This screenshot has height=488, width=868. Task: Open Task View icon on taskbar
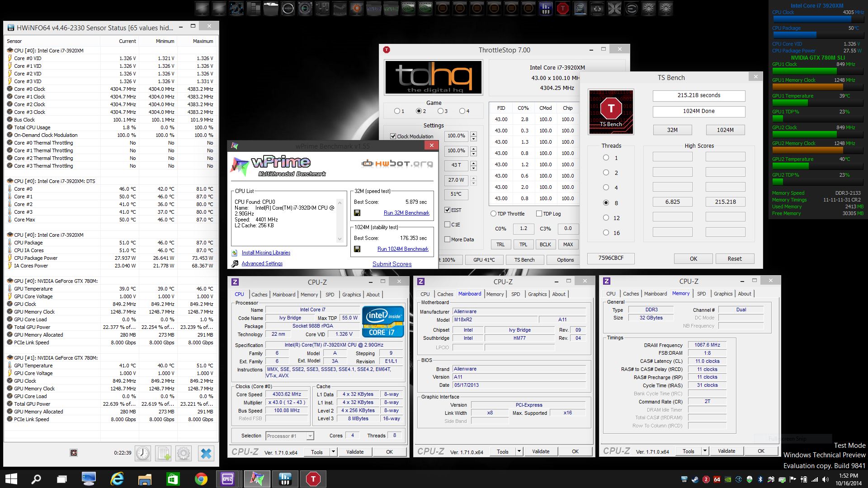[61, 479]
